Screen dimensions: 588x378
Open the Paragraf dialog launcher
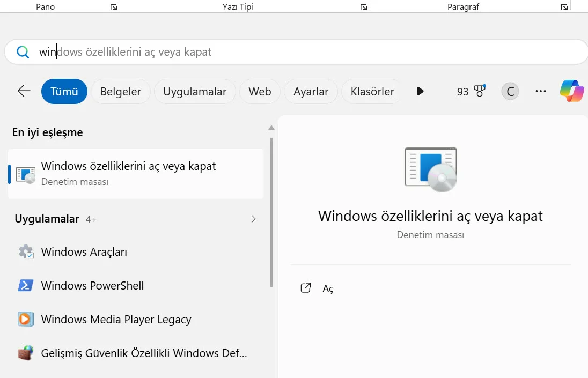pyautogui.click(x=563, y=6)
